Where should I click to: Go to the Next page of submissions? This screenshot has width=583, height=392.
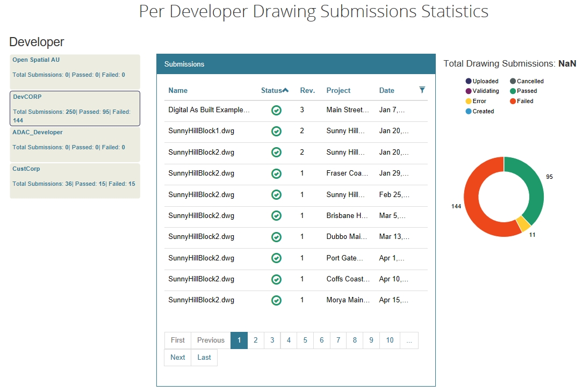(x=177, y=358)
